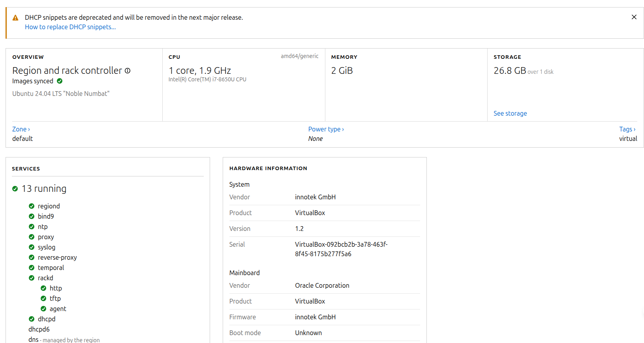Click the tftp service status icon

[x=43, y=298]
